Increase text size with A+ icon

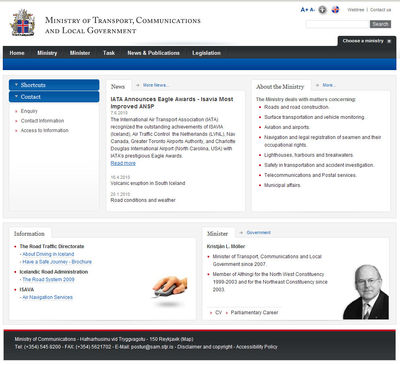point(304,10)
